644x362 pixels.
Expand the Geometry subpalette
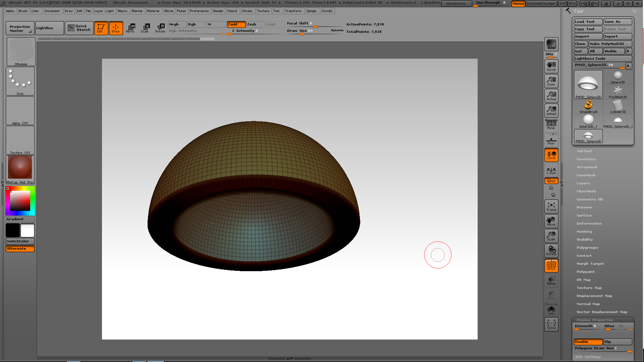(x=586, y=159)
